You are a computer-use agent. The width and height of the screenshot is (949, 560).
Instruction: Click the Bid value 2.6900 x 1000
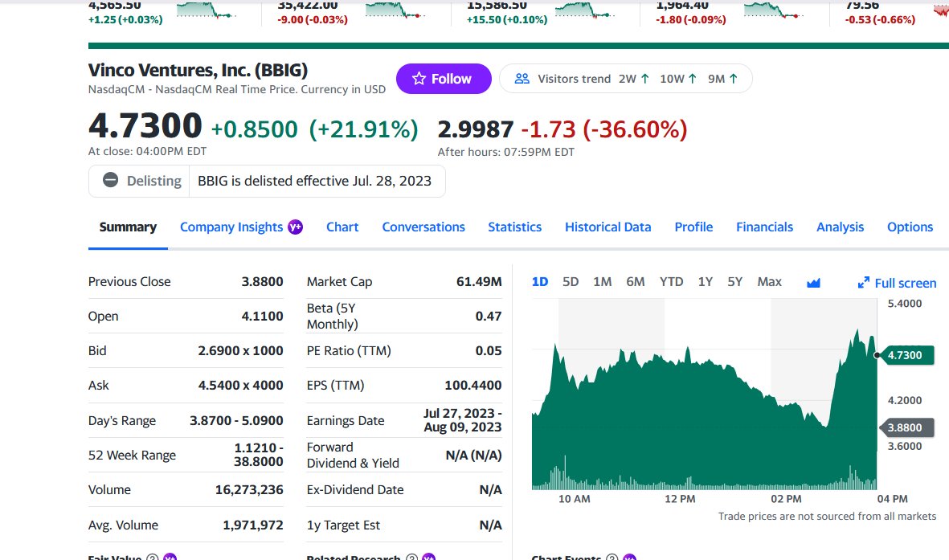coord(240,350)
